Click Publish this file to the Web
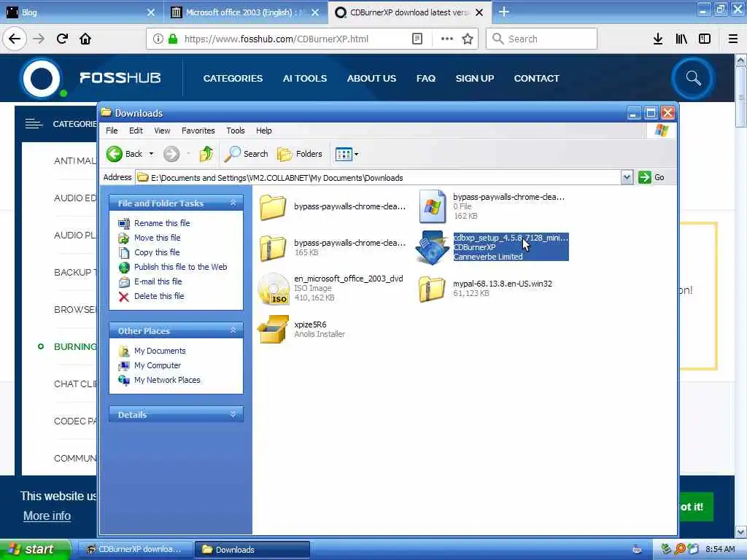 tap(181, 267)
